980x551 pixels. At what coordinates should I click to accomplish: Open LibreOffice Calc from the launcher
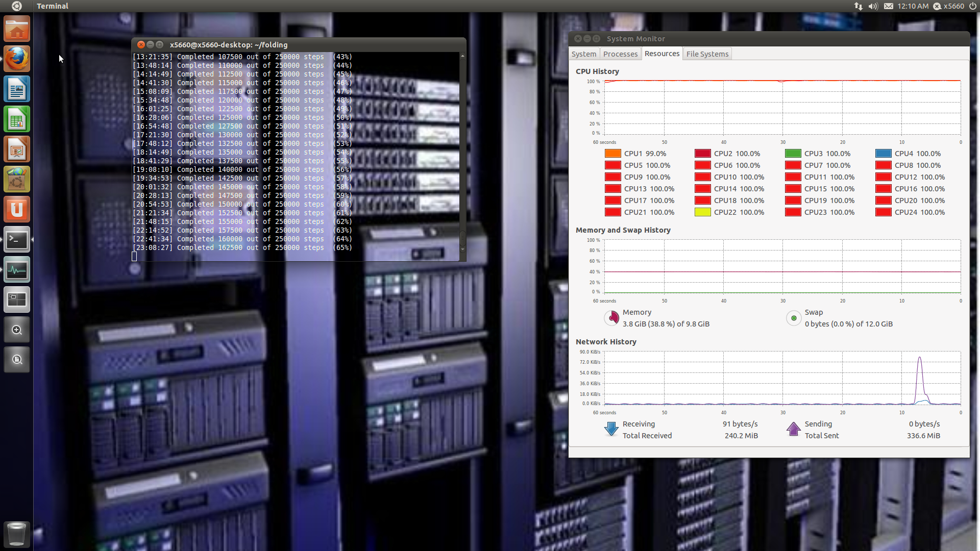point(17,119)
